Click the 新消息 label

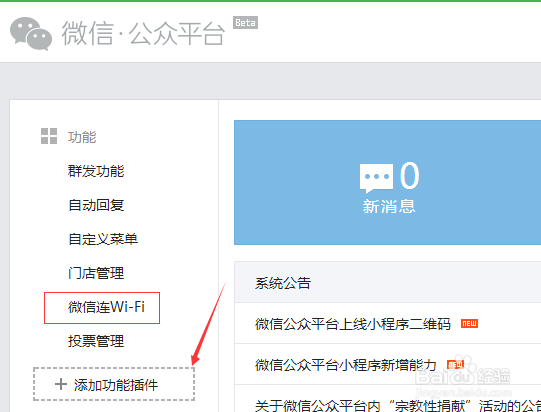(x=389, y=206)
